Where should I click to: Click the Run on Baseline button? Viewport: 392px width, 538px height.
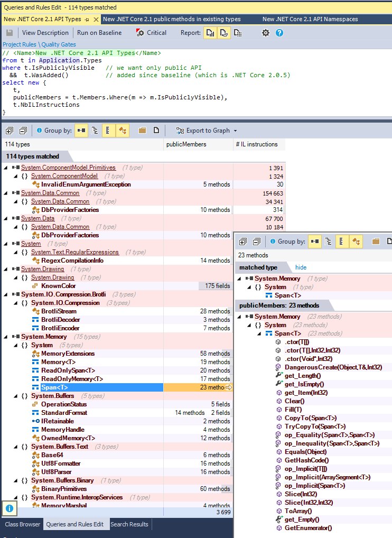coord(99,33)
